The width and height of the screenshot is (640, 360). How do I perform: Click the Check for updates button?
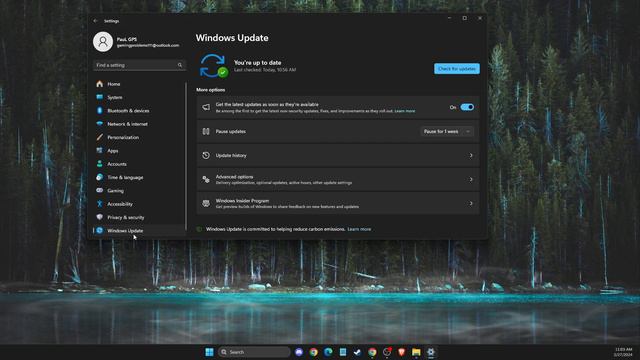coord(457,69)
